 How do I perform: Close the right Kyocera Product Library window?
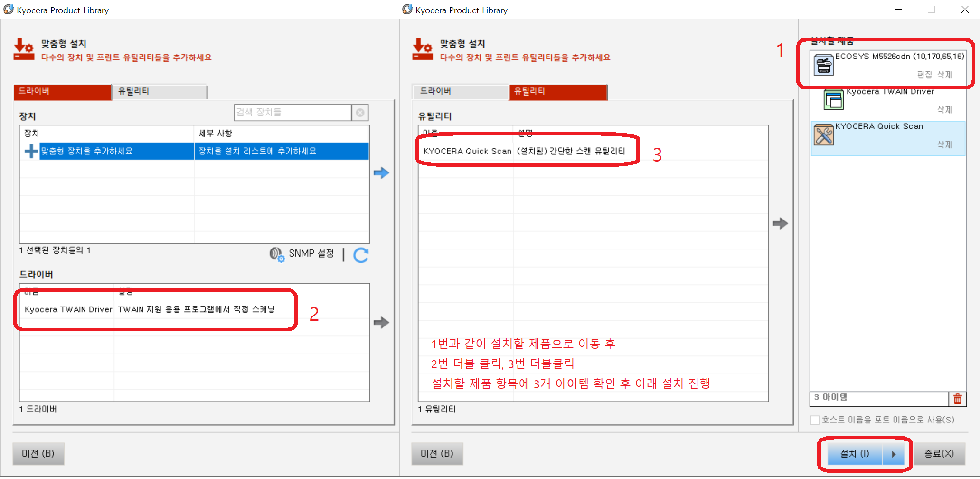965,10
